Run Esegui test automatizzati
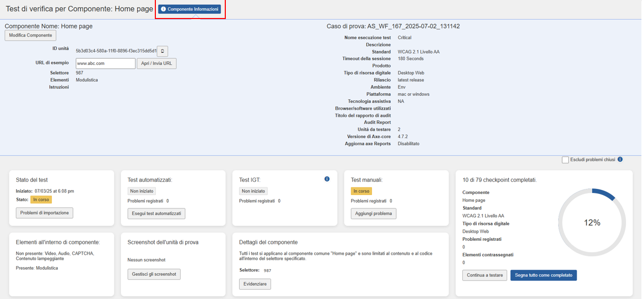 click(x=156, y=214)
